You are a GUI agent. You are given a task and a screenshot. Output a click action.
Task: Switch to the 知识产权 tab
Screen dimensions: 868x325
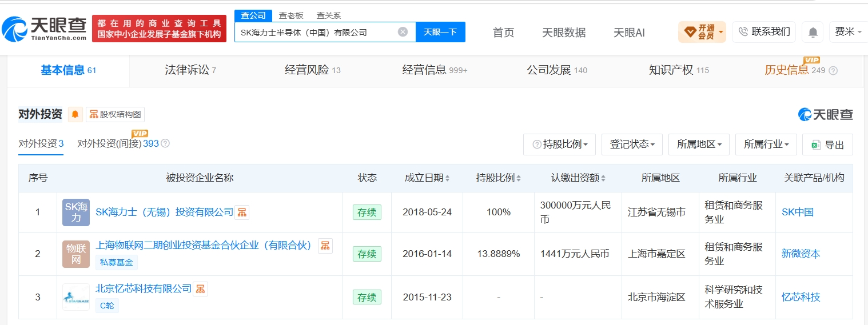tap(679, 70)
